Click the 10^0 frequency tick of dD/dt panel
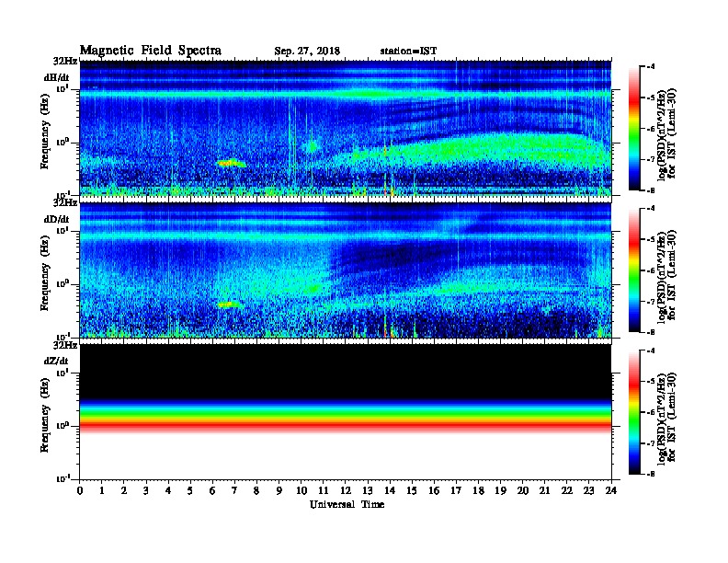Viewport: 728px width, 563px height. coord(63,283)
